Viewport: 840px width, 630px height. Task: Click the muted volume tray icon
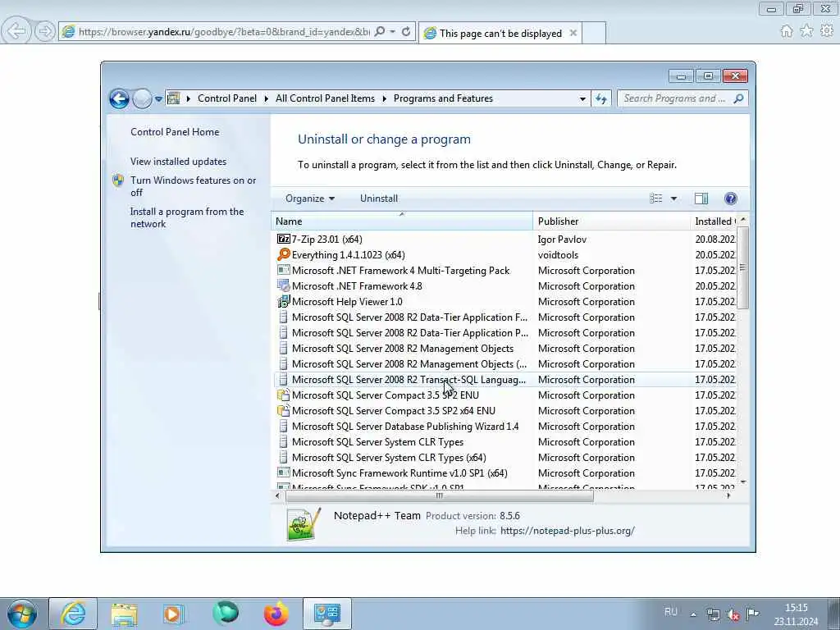point(733,614)
